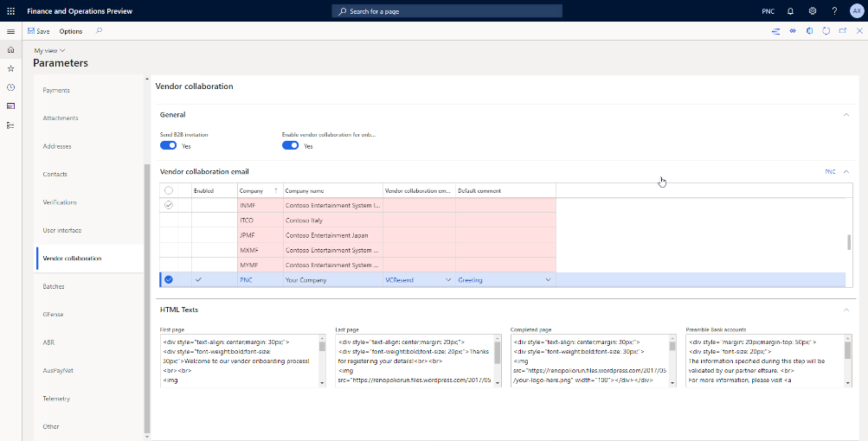
Task: Open in Office icon
Action: [809, 31]
